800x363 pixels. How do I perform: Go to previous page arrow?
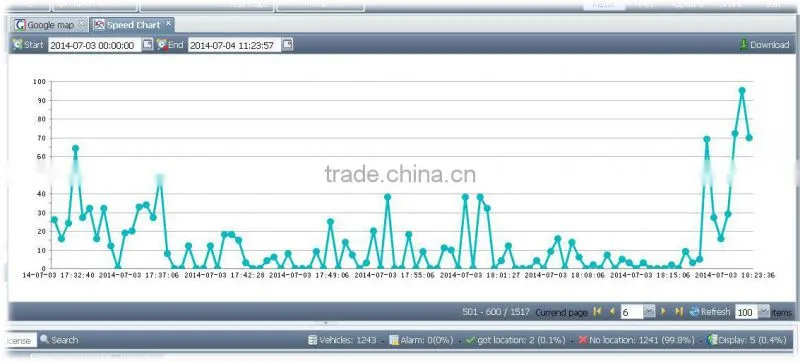[612, 311]
